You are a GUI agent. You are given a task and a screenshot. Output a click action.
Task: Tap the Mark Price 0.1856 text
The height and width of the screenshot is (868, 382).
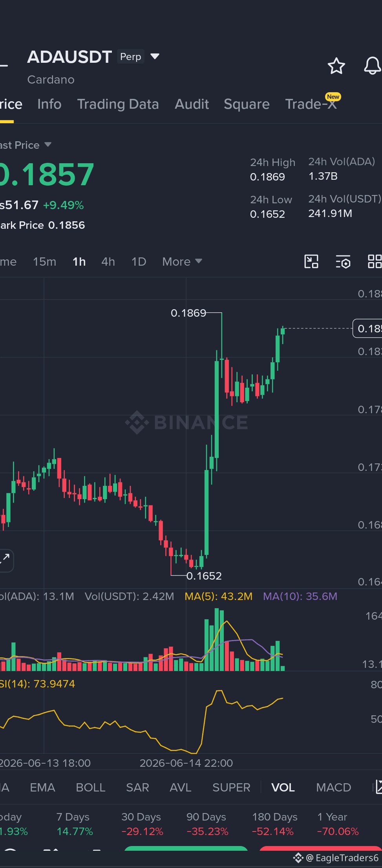click(42, 225)
